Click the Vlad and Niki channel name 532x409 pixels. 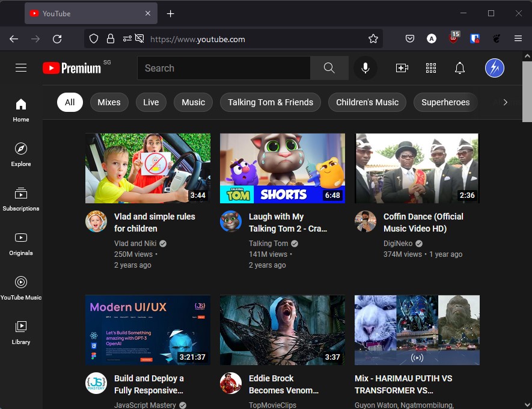point(135,244)
